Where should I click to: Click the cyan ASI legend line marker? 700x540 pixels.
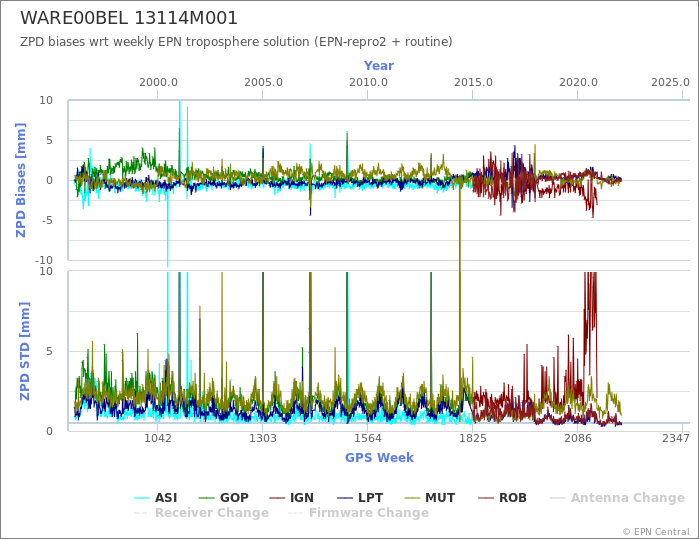pyautogui.click(x=142, y=498)
